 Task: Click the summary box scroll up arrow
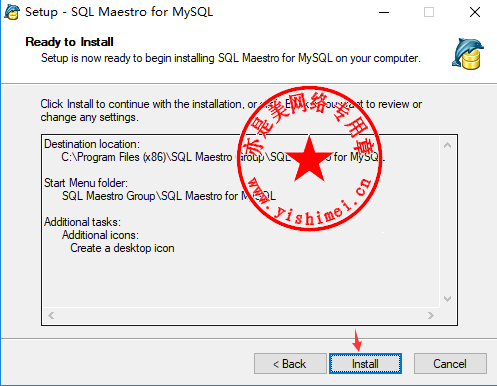pyautogui.click(x=448, y=145)
